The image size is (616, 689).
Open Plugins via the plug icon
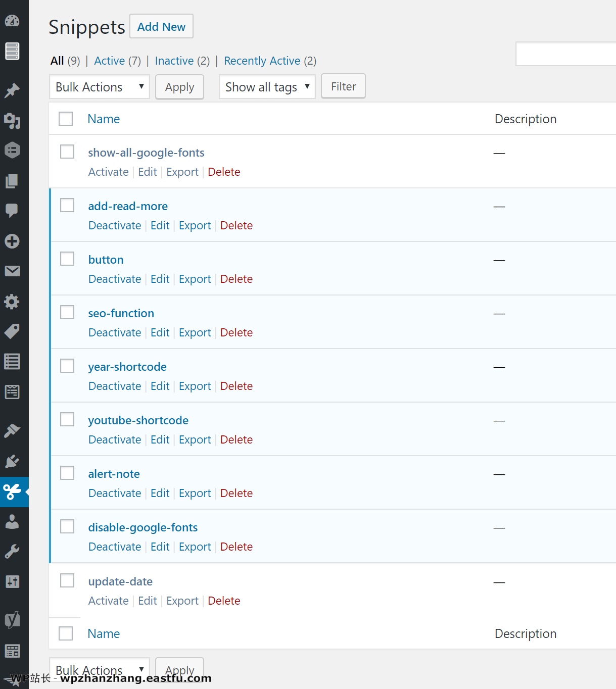click(12, 461)
